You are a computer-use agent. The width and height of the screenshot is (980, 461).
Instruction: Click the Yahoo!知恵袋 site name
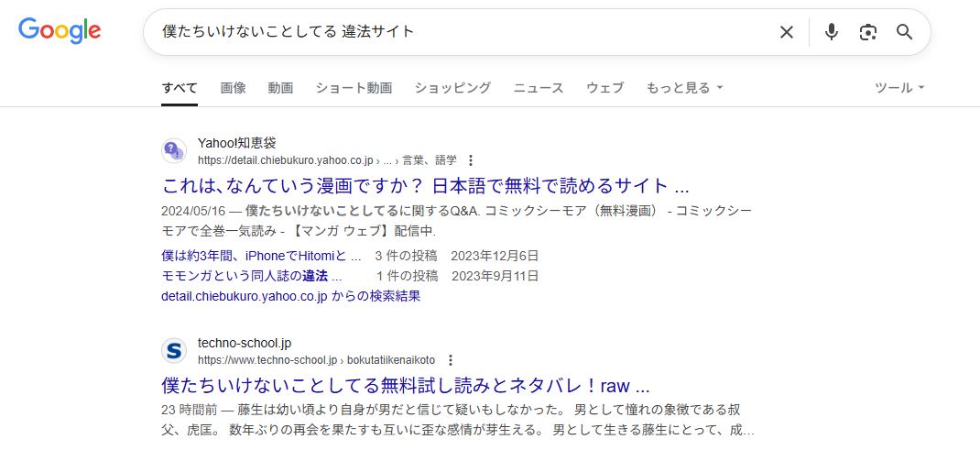click(237, 143)
